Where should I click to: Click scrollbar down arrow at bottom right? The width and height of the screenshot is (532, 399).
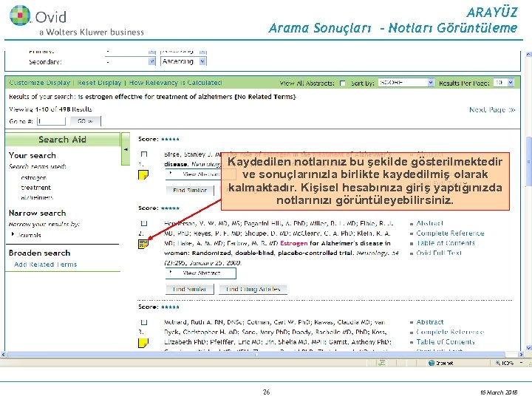point(528,348)
